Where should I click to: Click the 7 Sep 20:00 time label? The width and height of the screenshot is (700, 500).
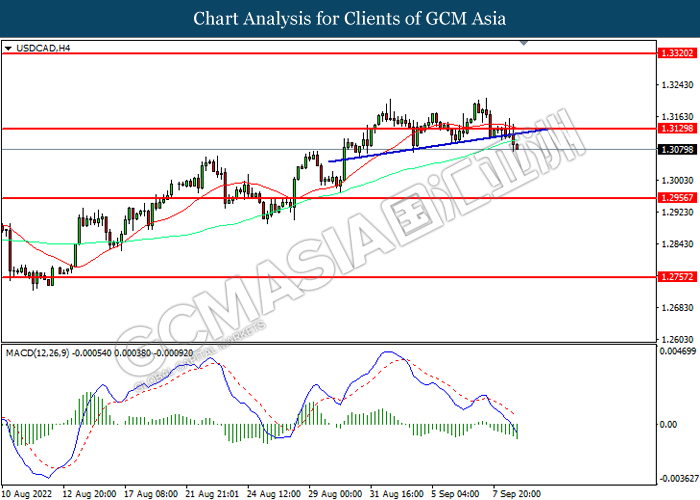pyautogui.click(x=517, y=494)
